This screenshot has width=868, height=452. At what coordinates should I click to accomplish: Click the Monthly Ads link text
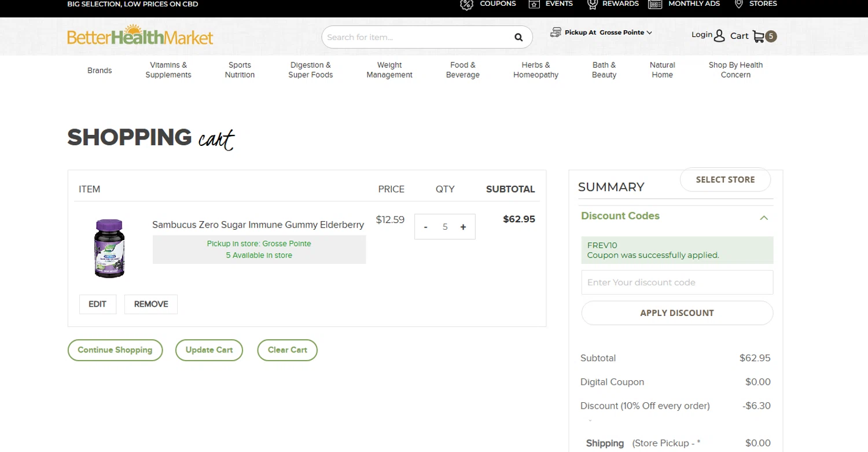point(694,3)
